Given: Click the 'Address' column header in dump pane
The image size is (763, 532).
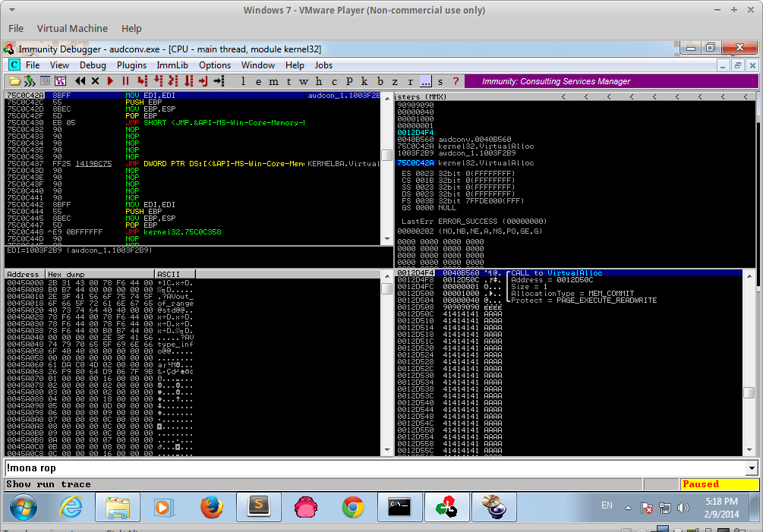Looking at the screenshot, I should coord(25,274).
